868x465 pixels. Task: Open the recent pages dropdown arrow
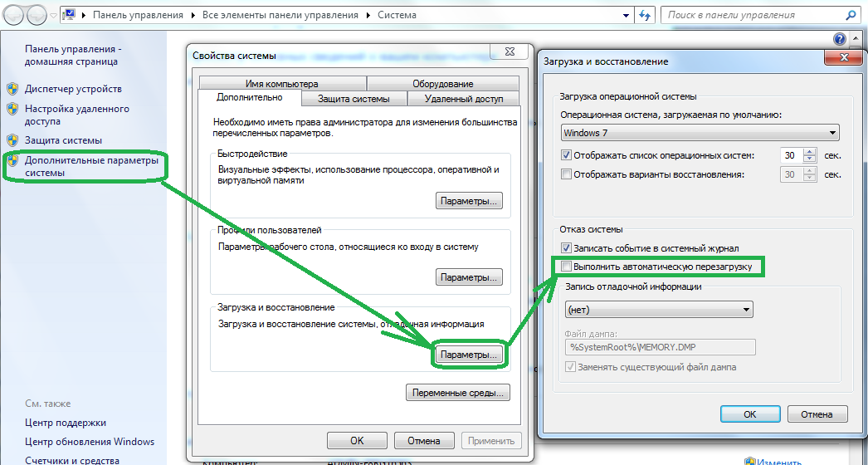pos(53,16)
